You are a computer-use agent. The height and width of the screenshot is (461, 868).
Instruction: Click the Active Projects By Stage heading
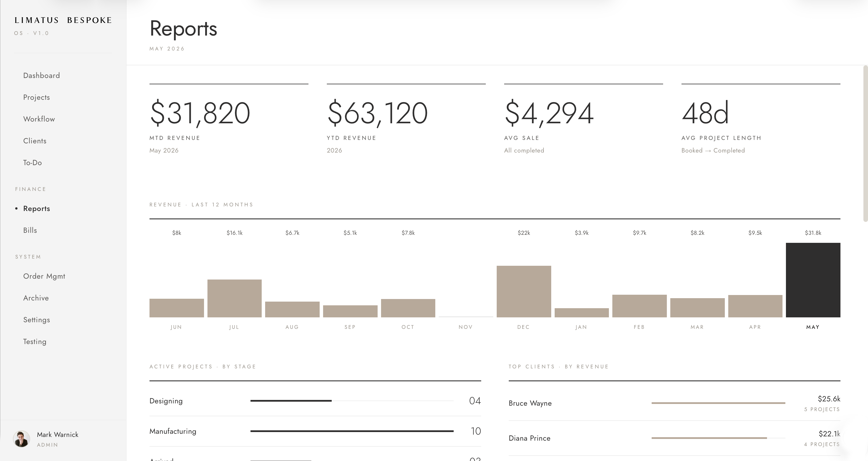[x=203, y=367]
